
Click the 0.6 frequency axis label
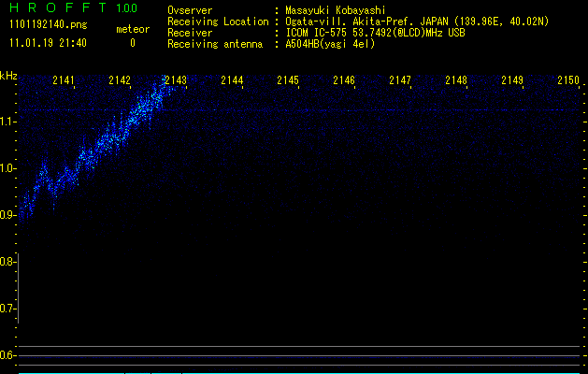(x=7, y=355)
